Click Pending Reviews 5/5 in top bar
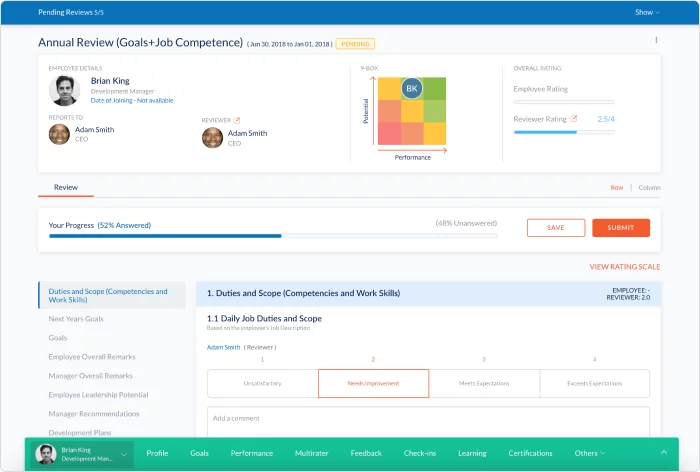 coord(71,13)
